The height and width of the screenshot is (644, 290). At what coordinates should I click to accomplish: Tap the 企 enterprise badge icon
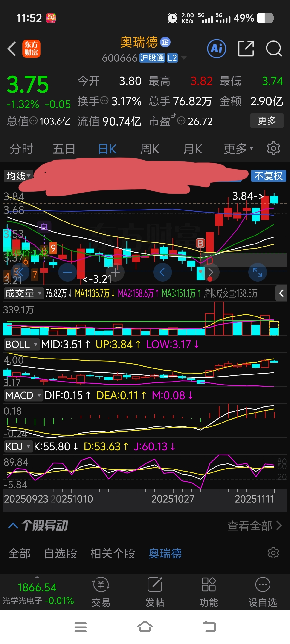tap(165, 42)
